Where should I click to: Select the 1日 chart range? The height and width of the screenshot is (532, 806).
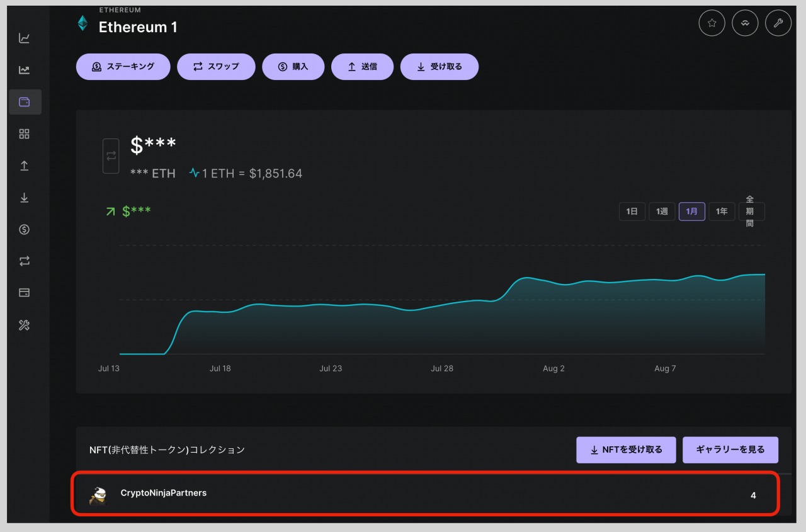[632, 212]
